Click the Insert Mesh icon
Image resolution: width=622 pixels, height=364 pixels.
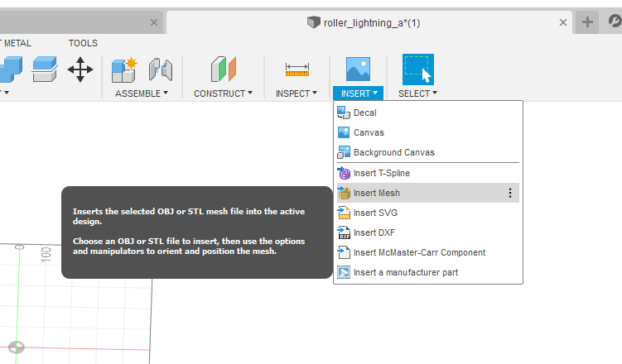(344, 193)
